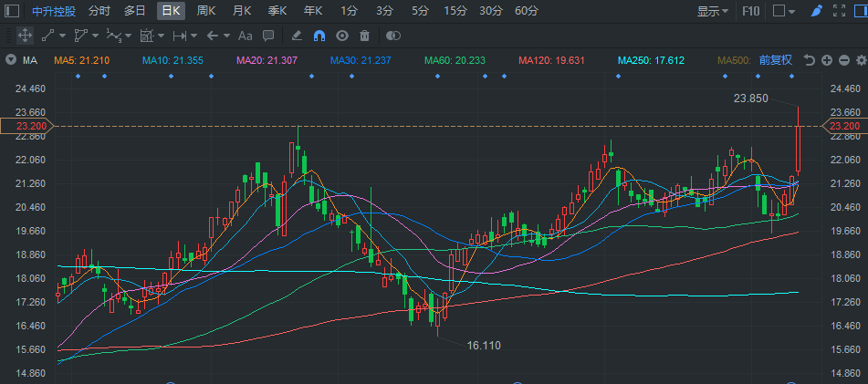Toggle the left sidebar panel icon
This screenshot has width=868, height=384.
pyautogui.click(x=12, y=11)
